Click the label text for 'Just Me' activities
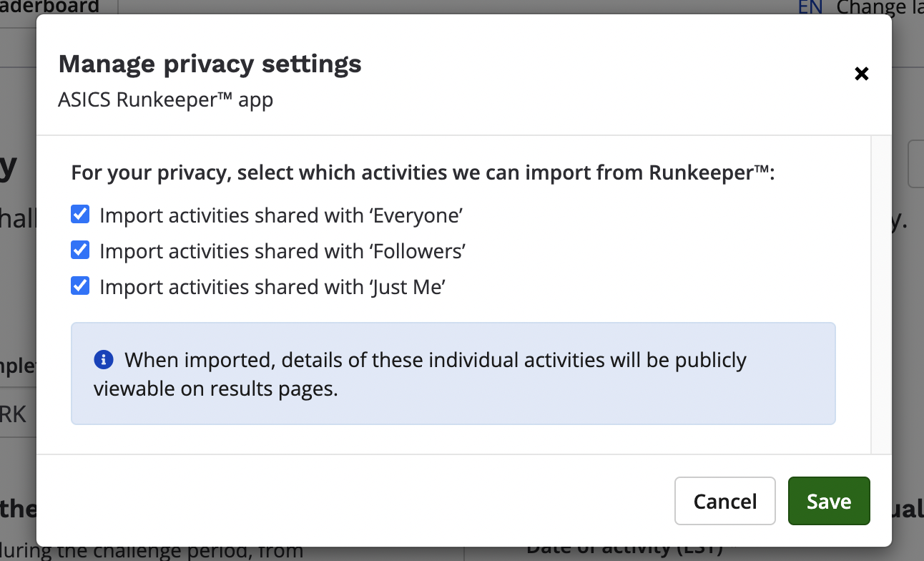The width and height of the screenshot is (924, 561). click(x=272, y=287)
